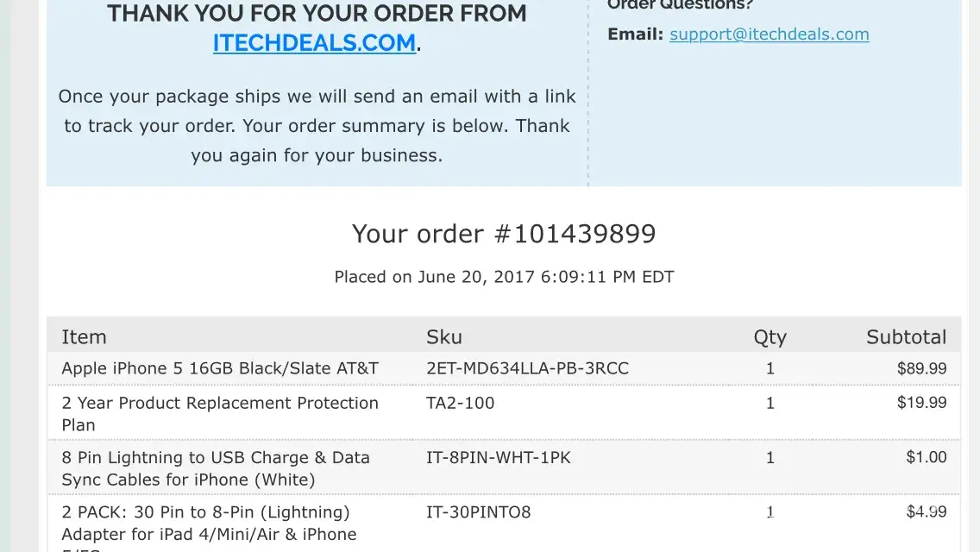This screenshot has height=552, width=980.
Task: Click the Sku column header
Action: [x=444, y=337]
